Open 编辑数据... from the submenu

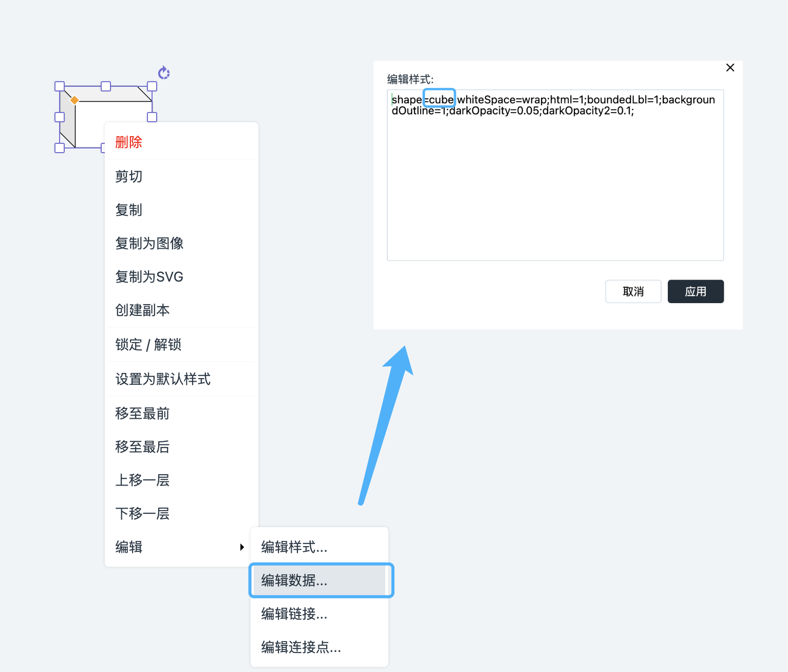294,581
